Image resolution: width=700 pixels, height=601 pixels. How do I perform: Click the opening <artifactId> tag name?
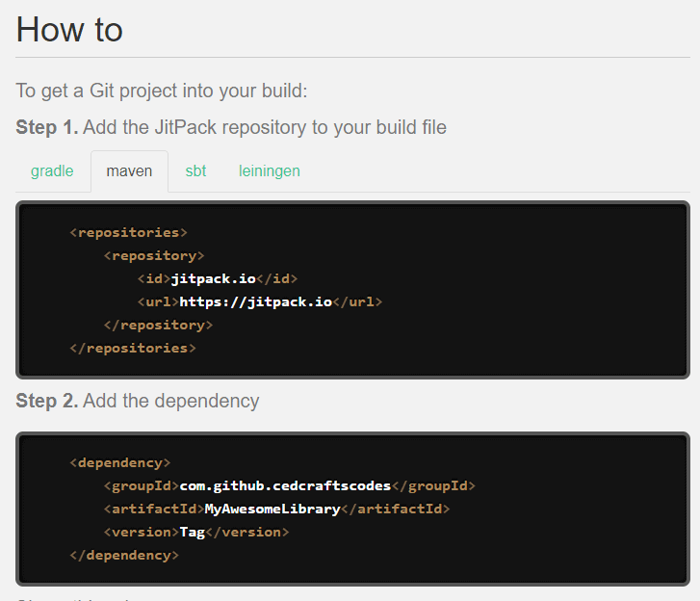pyautogui.click(x=154, y=509)
